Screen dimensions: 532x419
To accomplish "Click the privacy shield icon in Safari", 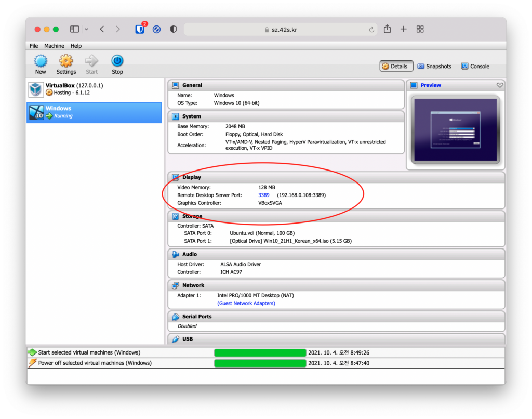I will (174, 29).
